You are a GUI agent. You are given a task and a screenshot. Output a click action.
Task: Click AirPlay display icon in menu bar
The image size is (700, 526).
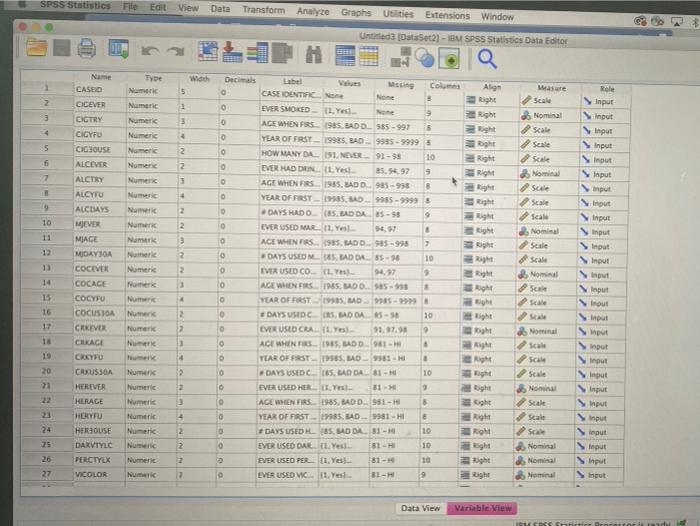click(677, 21)
